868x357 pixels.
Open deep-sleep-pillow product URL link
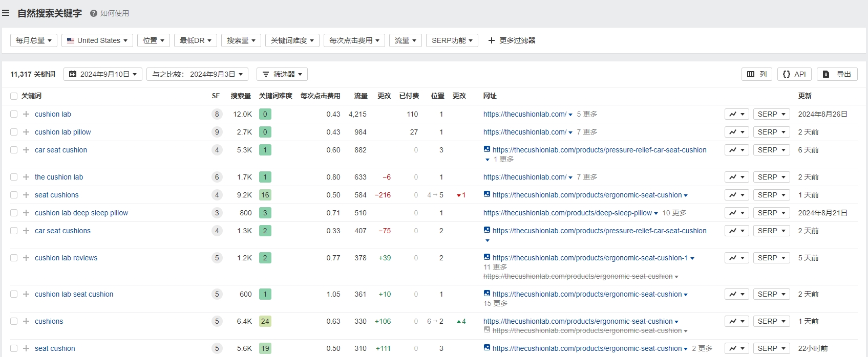(567, 213)
